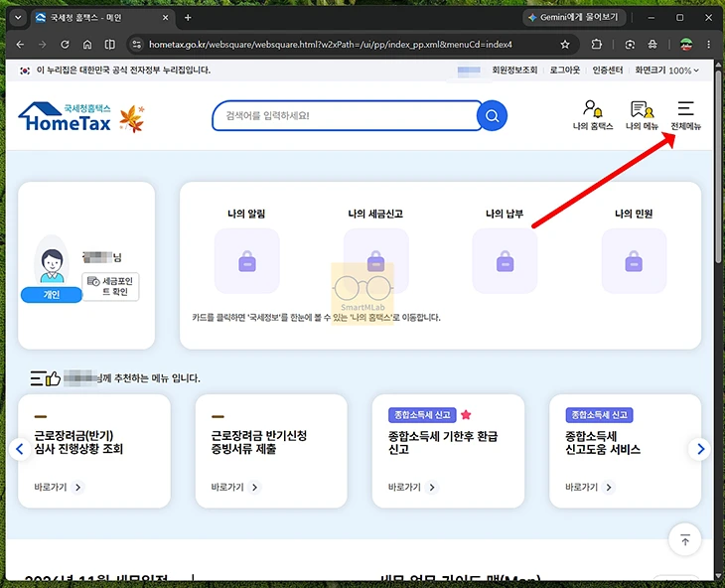Screen dimensions: 725x588
Task: Open 인증센터 link
Action: (608, 71)
